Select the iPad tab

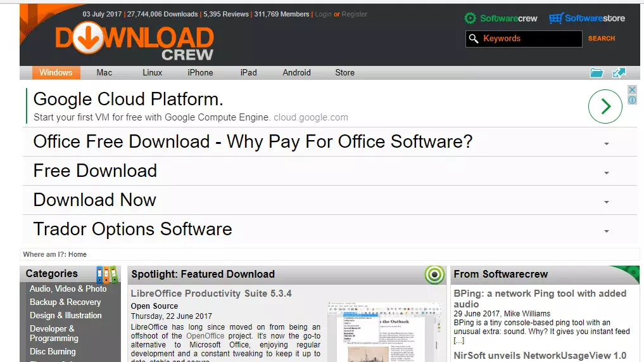(x=248, y=72)
